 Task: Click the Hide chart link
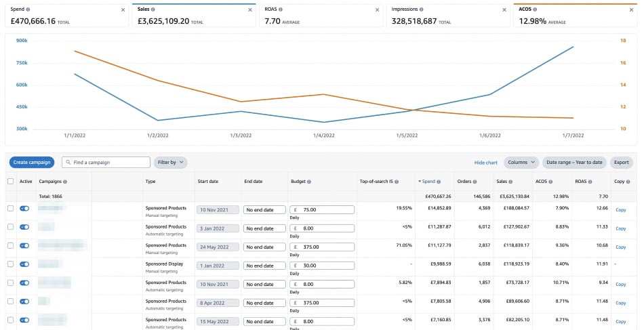pos(485,163)
